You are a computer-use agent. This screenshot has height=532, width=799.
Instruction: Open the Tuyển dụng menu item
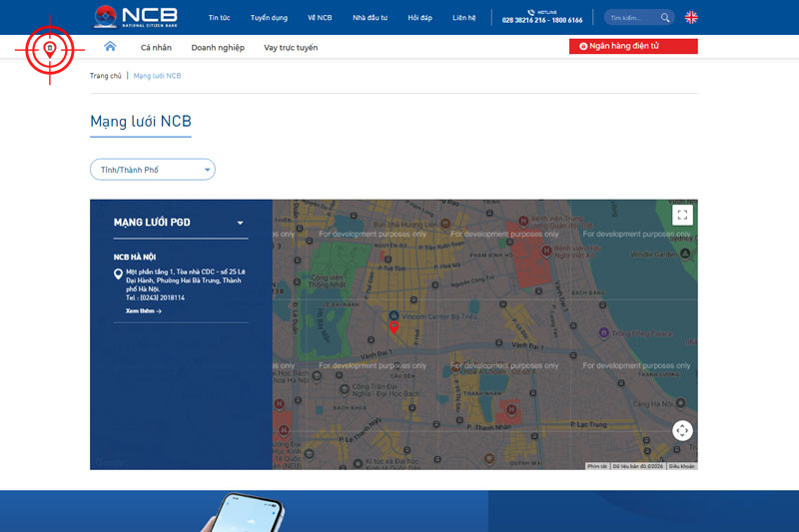click(269, 18)
